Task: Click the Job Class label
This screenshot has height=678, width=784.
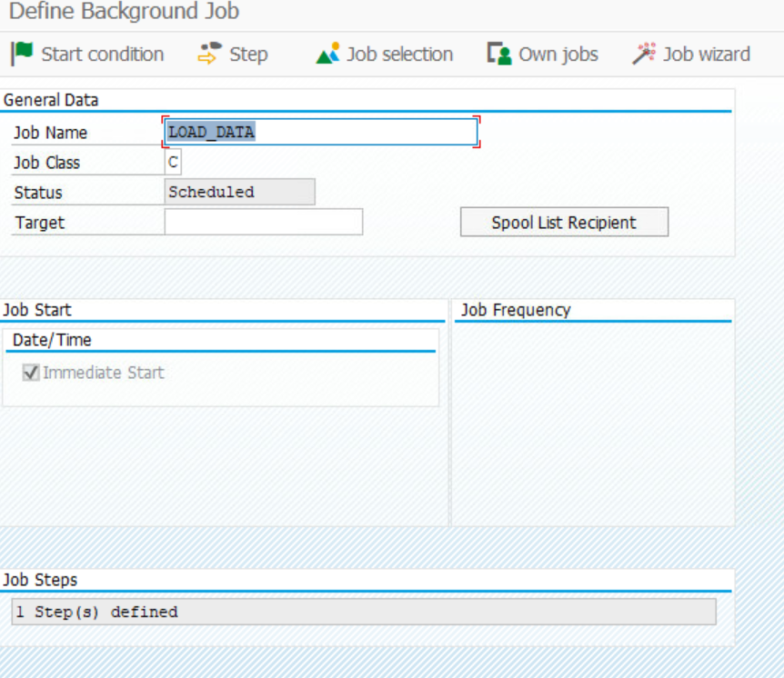Action: [x=47, y=163]
